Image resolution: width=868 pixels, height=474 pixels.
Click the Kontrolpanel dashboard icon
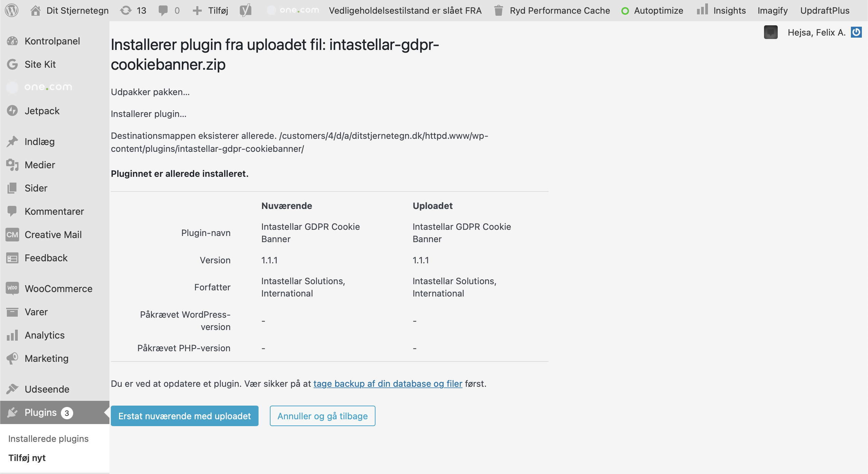(12, 41)
